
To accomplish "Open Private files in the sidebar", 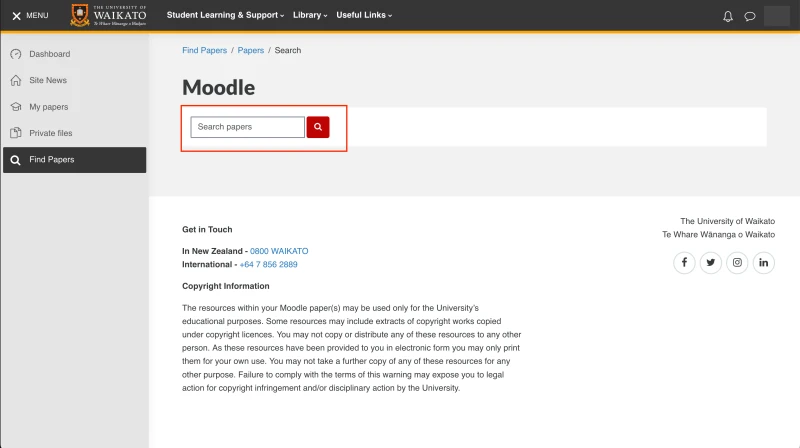I will point(74,133).
